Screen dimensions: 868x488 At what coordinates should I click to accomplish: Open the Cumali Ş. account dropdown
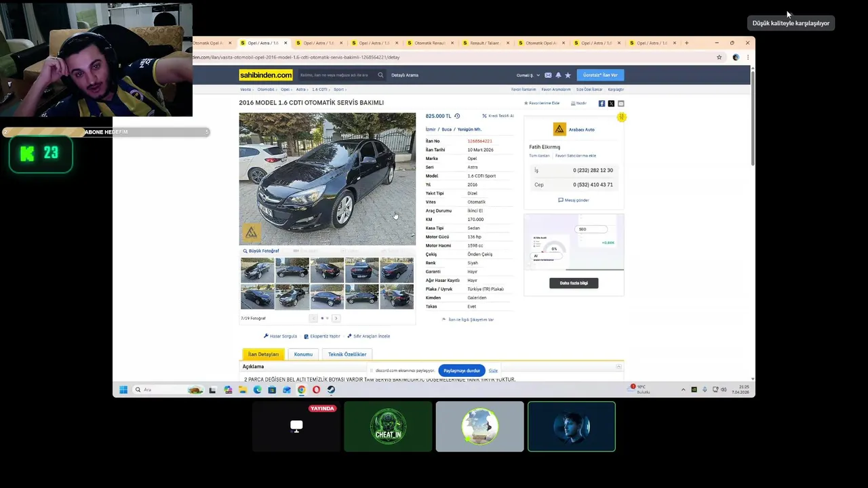pyautogui.click(x=528, y=75)
